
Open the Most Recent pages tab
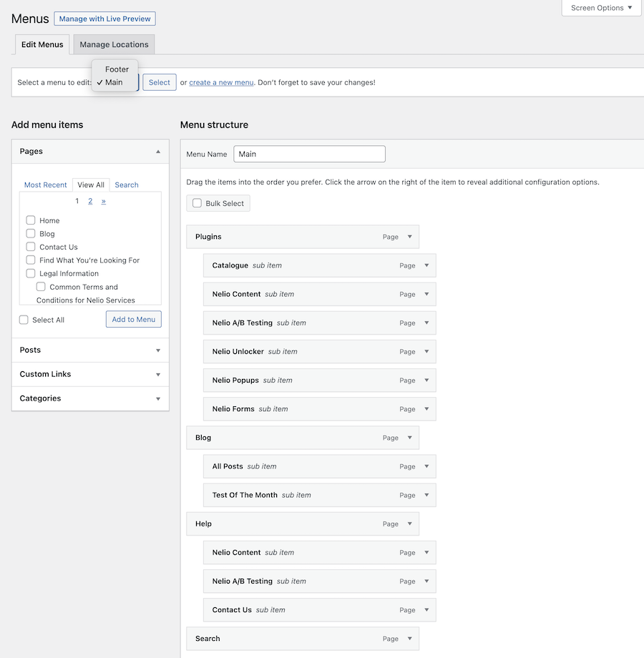[x=45, y=185]
